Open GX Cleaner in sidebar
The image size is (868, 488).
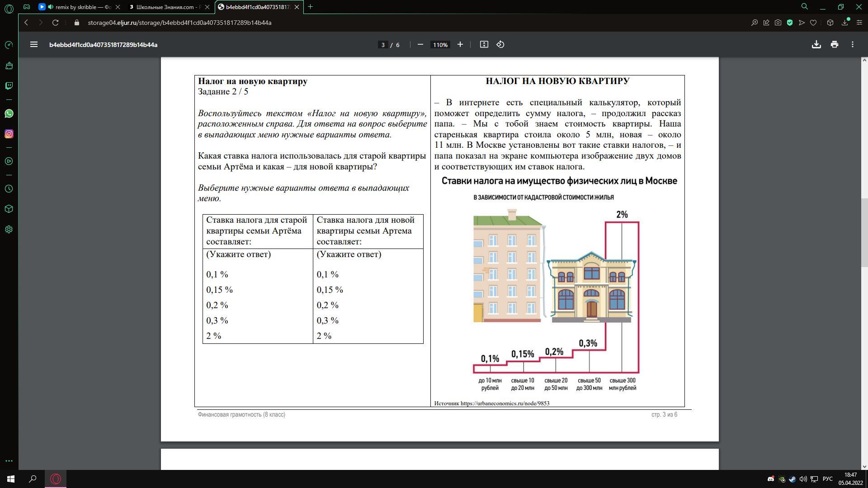[9, 66]
